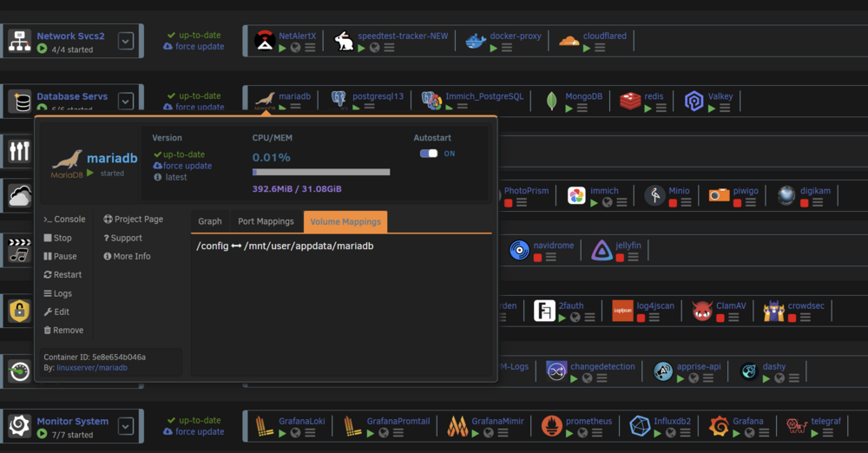
Task: Expand the Database Servs folder dropdown
Action: (126, 101)
